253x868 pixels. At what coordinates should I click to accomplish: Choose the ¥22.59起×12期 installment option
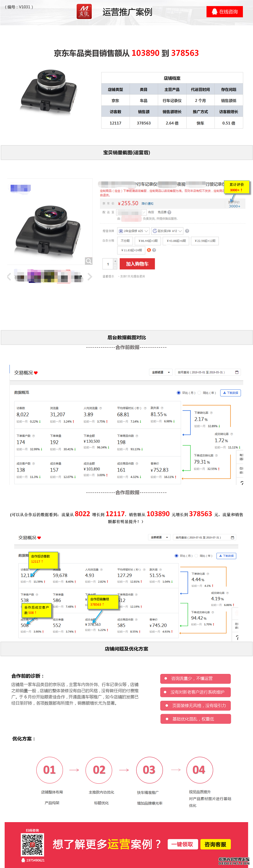205,241
